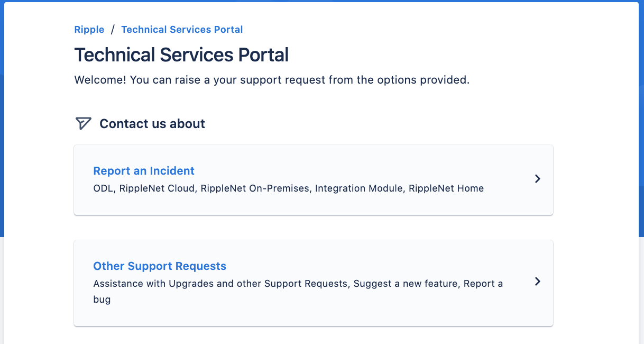Click the Technical Services Portal page title
This screenshot has width=644, height=344.
181,55
